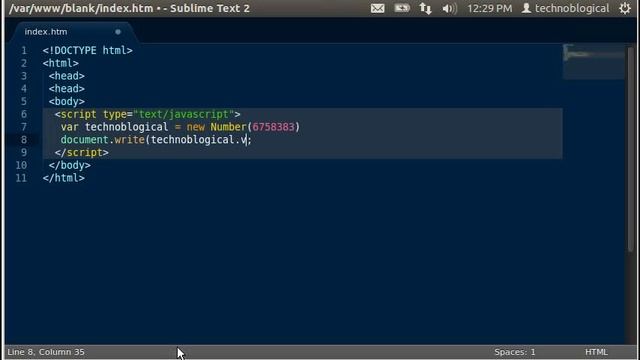Click the <body> tag on line 5
The width and height of the screenshot is (640, 360).
[x=67, y=102]
